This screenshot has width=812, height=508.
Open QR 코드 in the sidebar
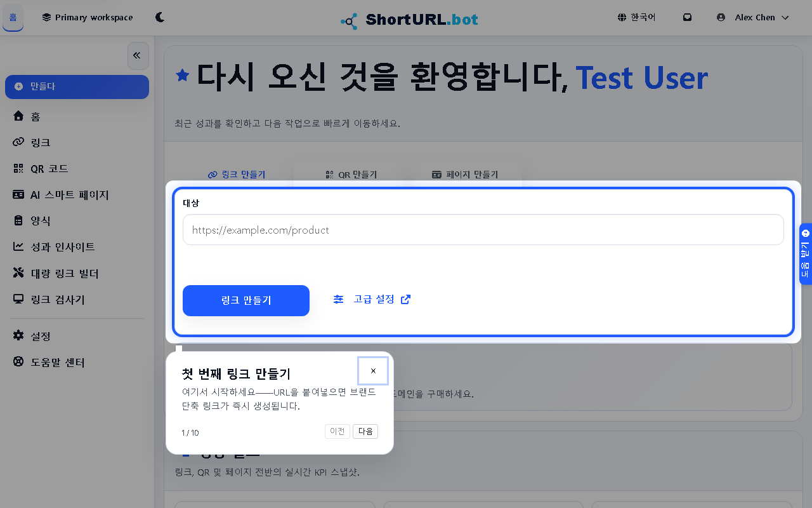77,168
